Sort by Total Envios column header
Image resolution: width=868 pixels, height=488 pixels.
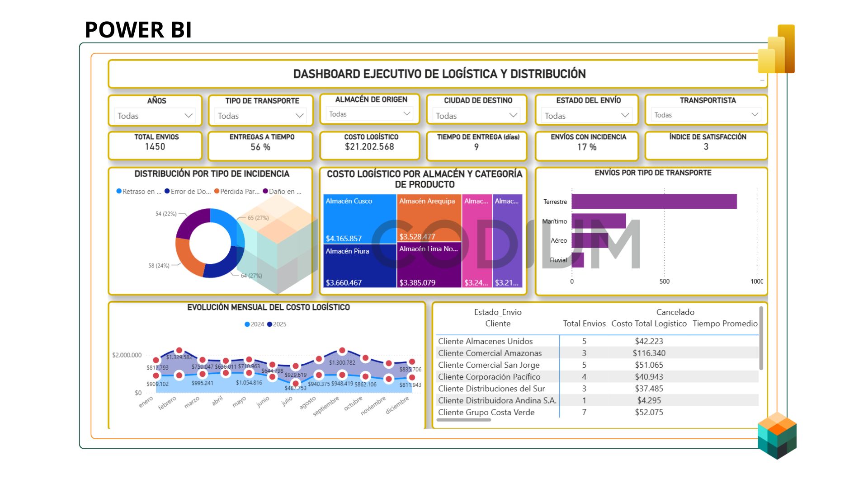(x=584, y=324)
